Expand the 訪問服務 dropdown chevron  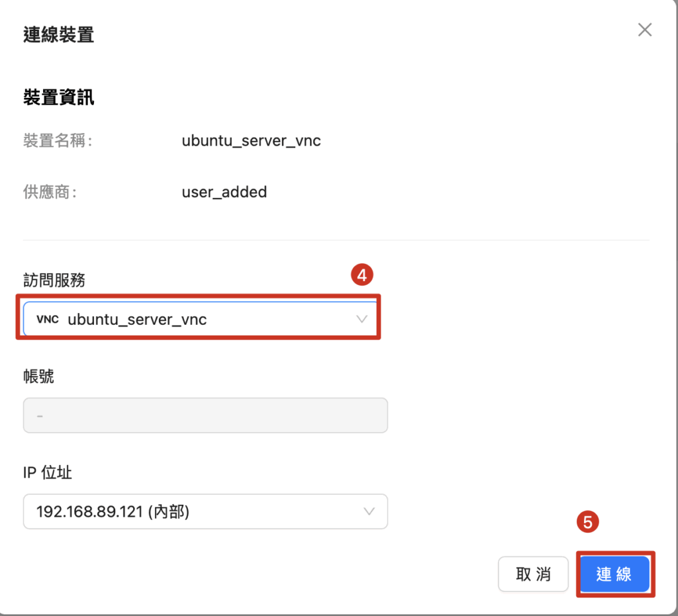pyautogui.click(x=362, y=319)
